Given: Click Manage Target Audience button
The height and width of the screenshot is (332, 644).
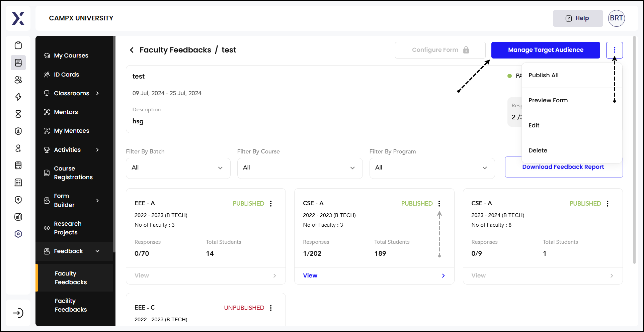Looking at the screenshot, I should coord(546,50).
